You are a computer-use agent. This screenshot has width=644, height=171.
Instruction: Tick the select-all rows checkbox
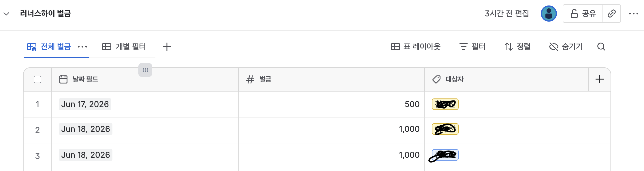(x=37, y=79)
